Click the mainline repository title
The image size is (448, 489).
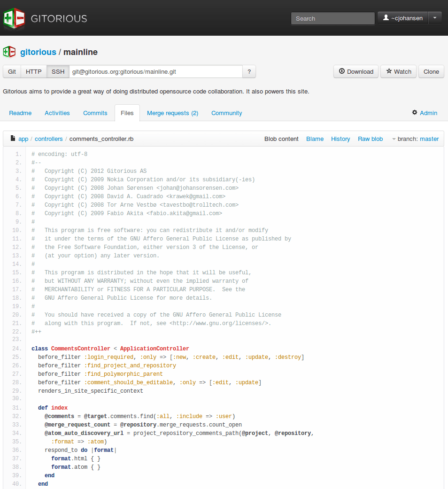click(80, 52)
